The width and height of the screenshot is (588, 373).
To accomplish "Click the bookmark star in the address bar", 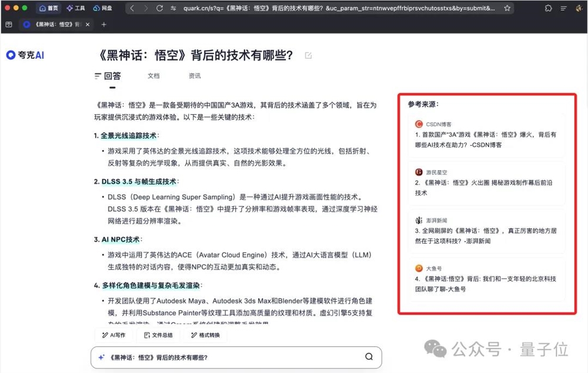I will [506, 9].
